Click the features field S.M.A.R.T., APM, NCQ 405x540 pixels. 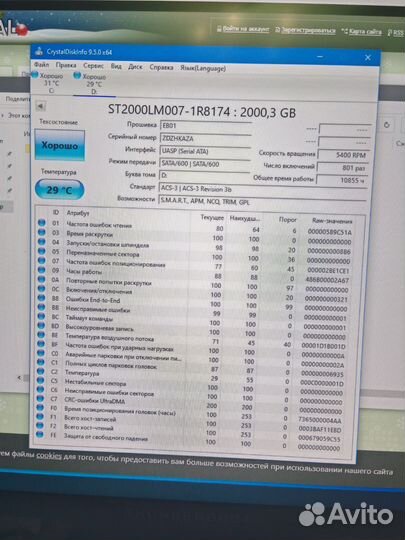(262, 202)
